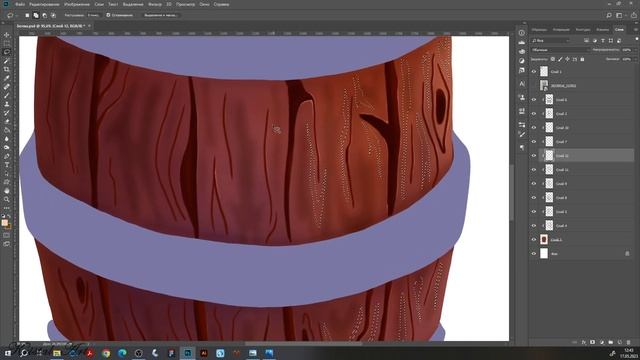Click the background color swatch
Image resolution: width=640 pixels, height=360 pixels.
click(9, 226)
